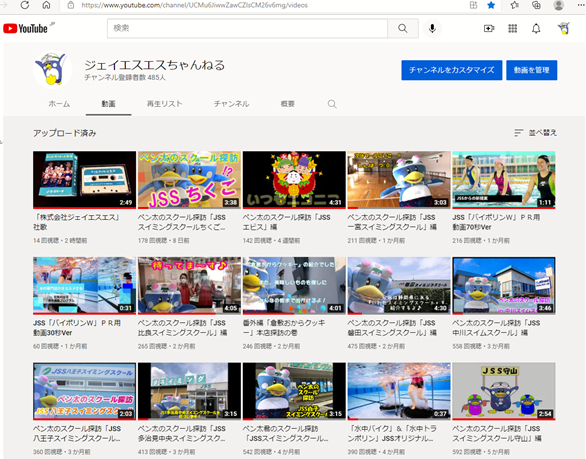Click the blue favorite star icon
586x459 pixels.
[491, 5]
